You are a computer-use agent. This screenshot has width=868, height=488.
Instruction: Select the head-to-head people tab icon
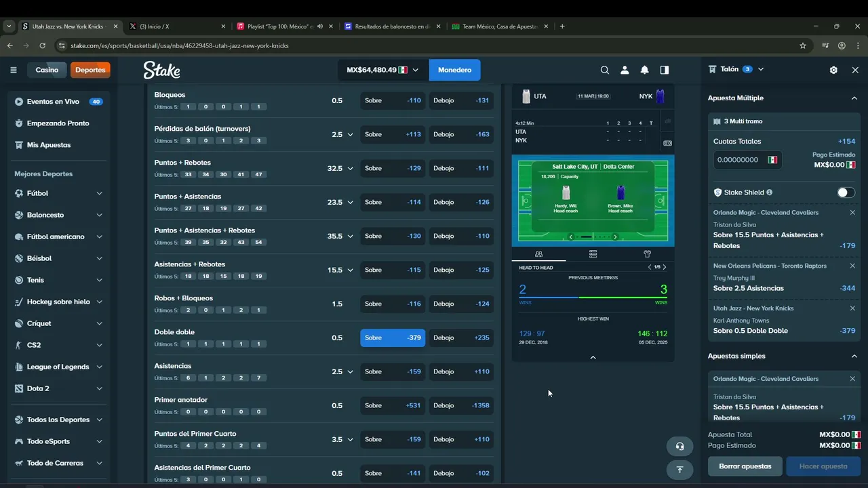coord(538,254)
